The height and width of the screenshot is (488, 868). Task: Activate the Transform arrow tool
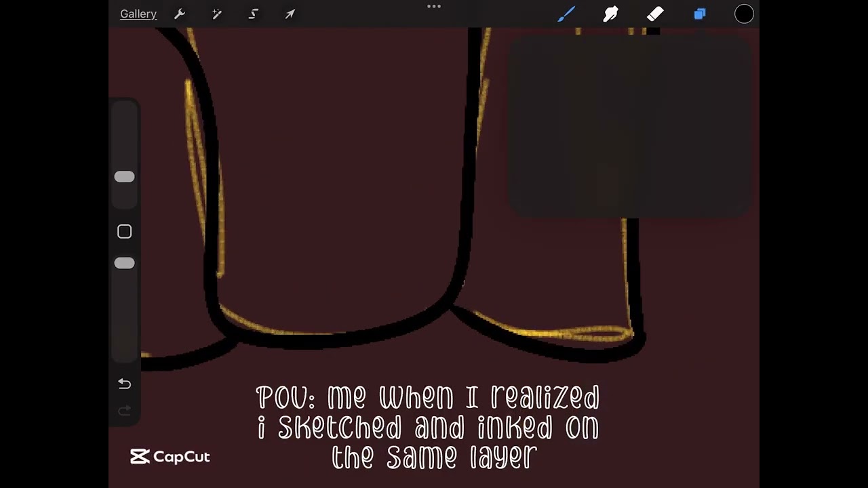290,14
